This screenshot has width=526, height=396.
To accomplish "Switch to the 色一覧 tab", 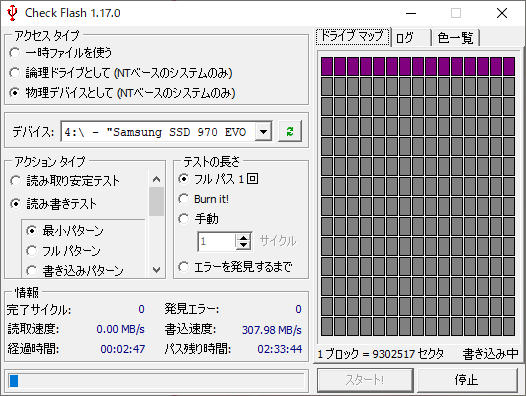I will [x=456, y=38].
